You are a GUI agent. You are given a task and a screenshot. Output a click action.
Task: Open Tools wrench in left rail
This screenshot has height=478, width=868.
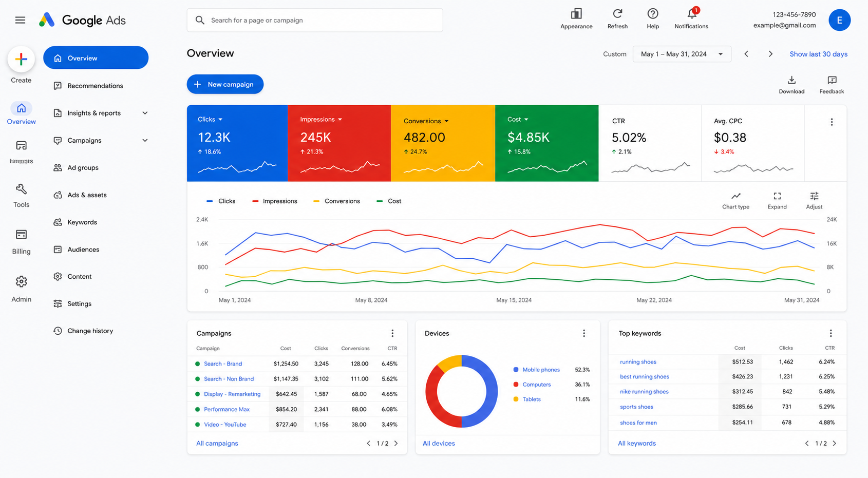point(21,196)
